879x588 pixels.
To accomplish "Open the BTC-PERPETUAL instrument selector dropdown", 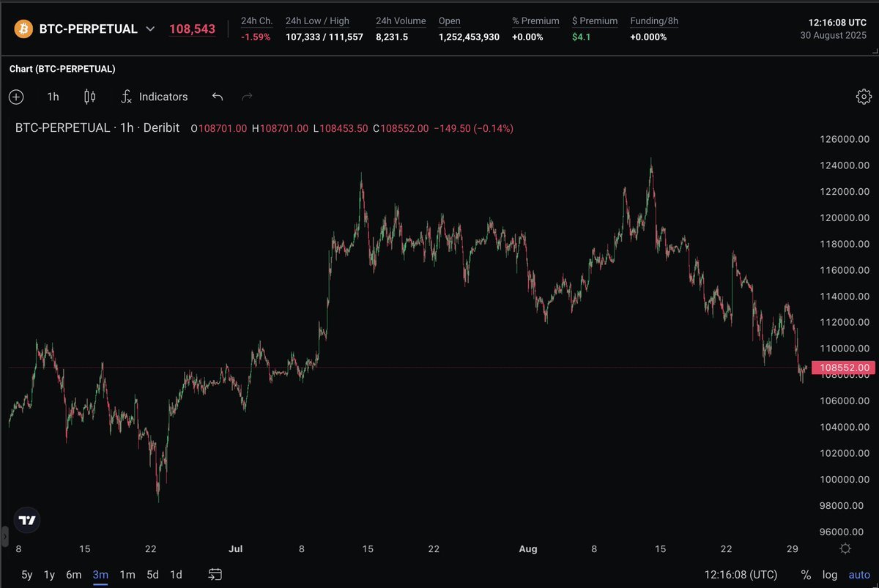I will click(x=150, y=29).
